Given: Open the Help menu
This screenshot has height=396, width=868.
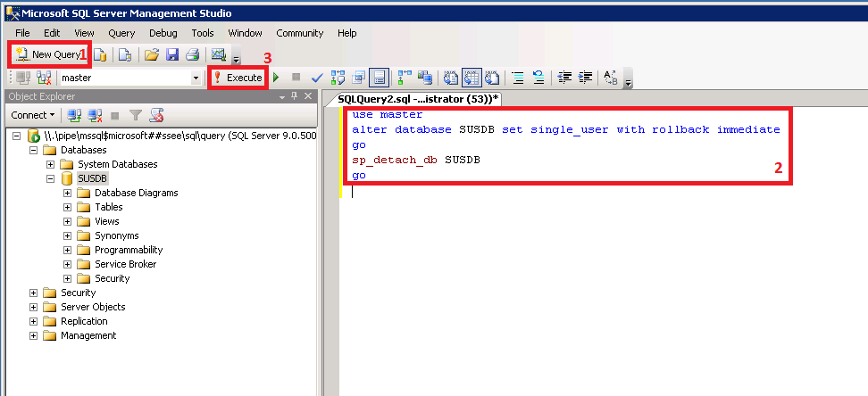Looking at the screenshot, I should coord(347,33).
